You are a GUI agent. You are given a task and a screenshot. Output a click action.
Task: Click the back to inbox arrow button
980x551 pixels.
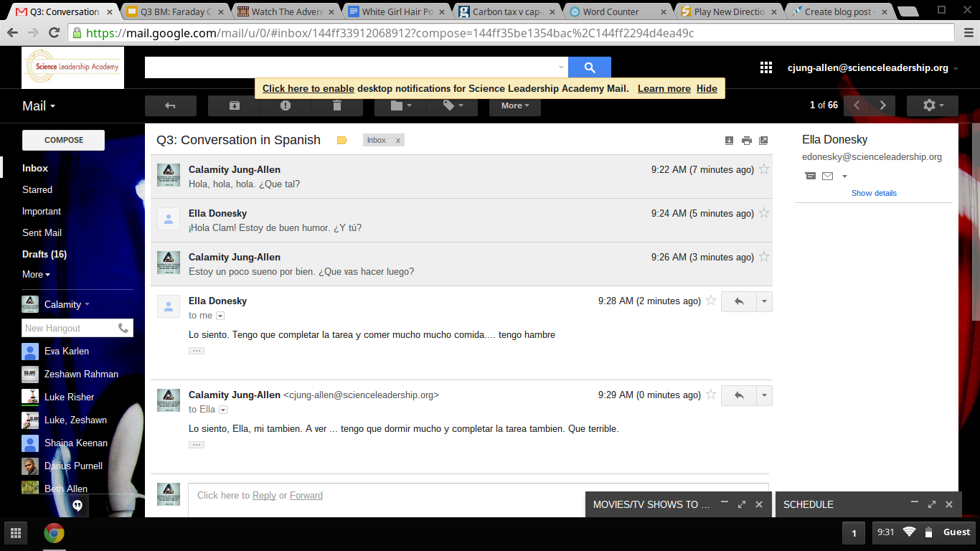click(170, 105)
